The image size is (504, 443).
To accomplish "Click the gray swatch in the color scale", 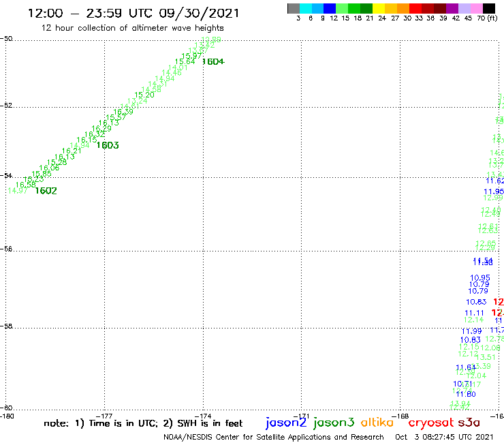I will pyautogui.click(x=294, y=8).
